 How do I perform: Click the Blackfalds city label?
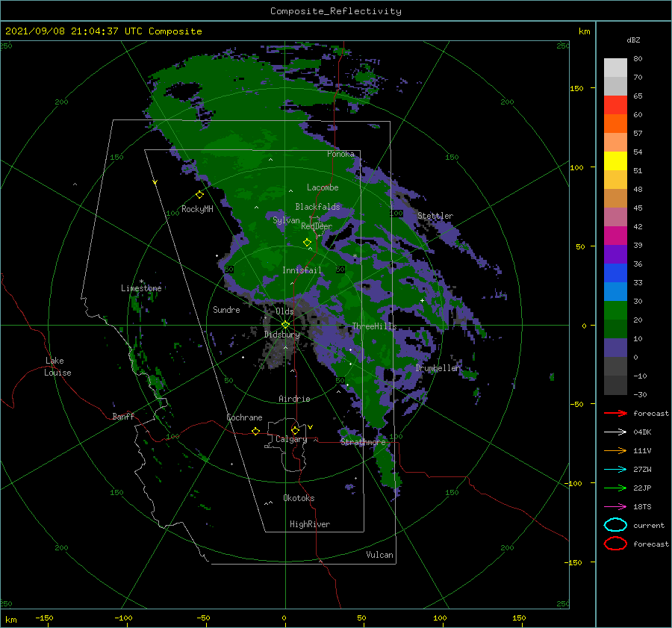(317, 207)
